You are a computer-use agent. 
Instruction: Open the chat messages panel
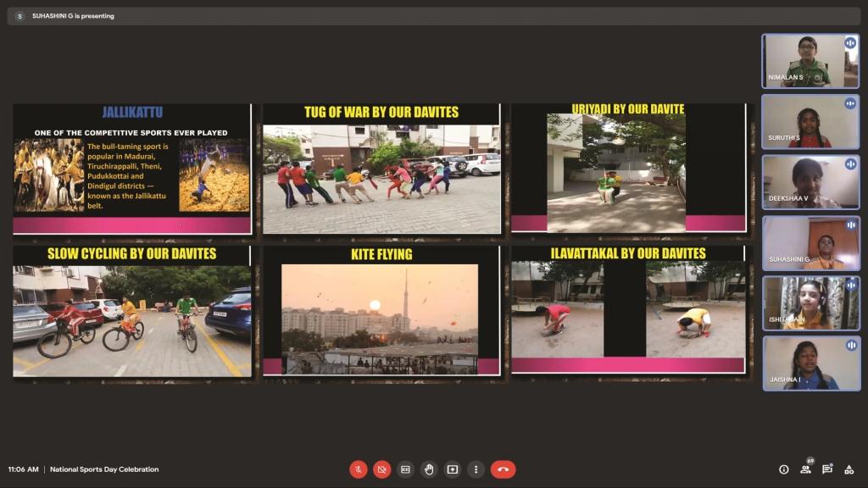point(827,469)
